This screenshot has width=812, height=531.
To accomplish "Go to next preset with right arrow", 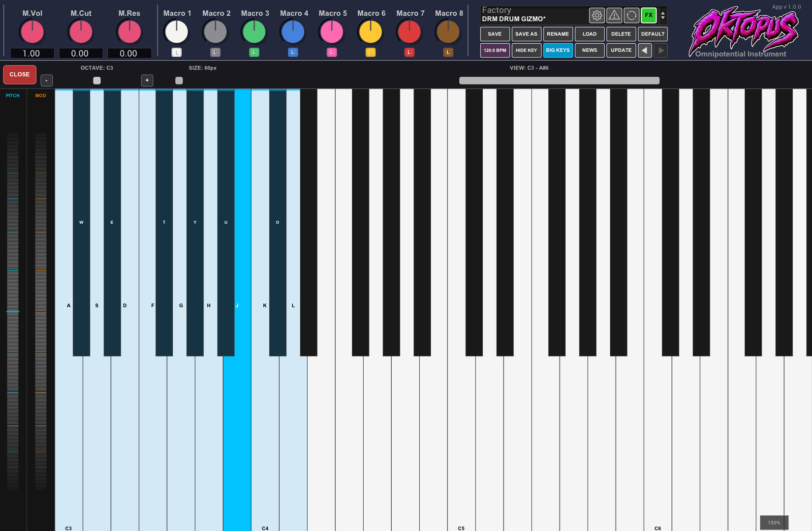I will 661,50.
